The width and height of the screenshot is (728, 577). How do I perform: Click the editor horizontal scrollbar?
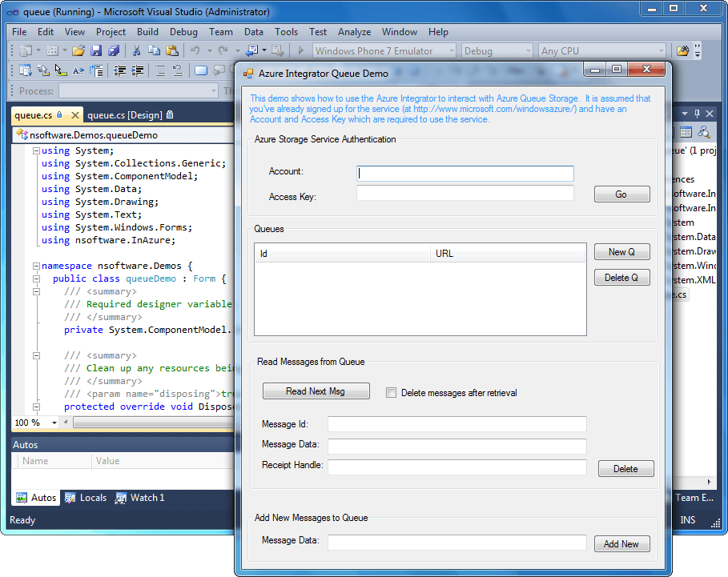pos(153,422)
